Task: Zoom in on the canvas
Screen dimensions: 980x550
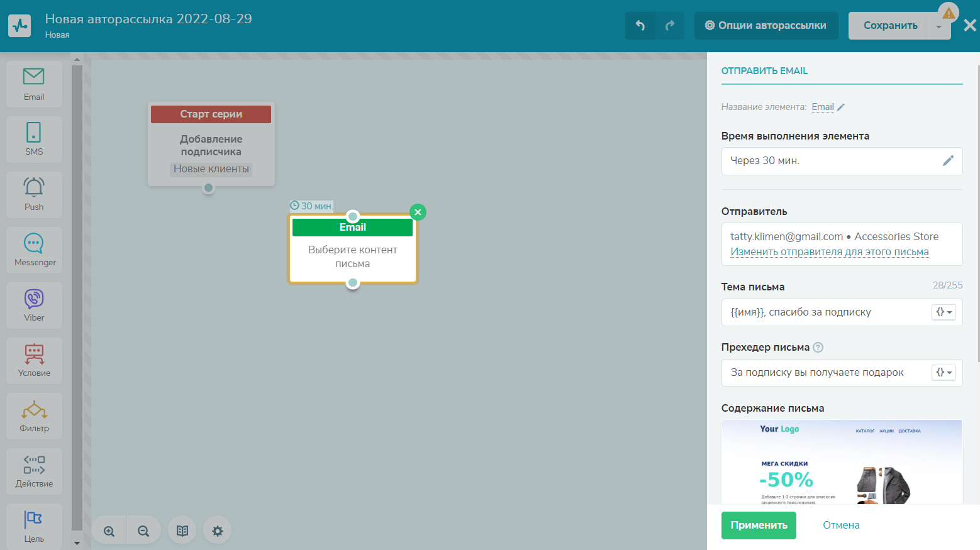Action: 109,531
